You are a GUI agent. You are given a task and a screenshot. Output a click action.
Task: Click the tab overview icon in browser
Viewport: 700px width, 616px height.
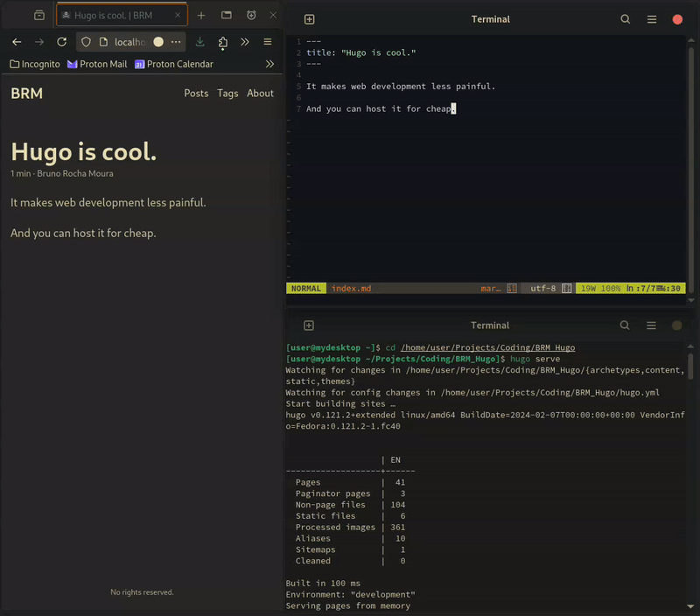(227, 15)
